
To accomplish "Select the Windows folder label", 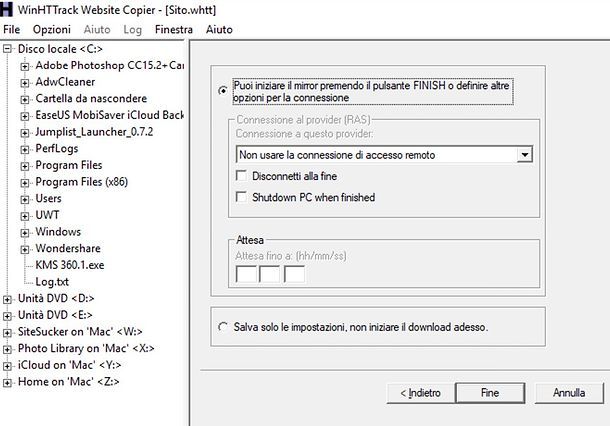I will click(58, 231).
